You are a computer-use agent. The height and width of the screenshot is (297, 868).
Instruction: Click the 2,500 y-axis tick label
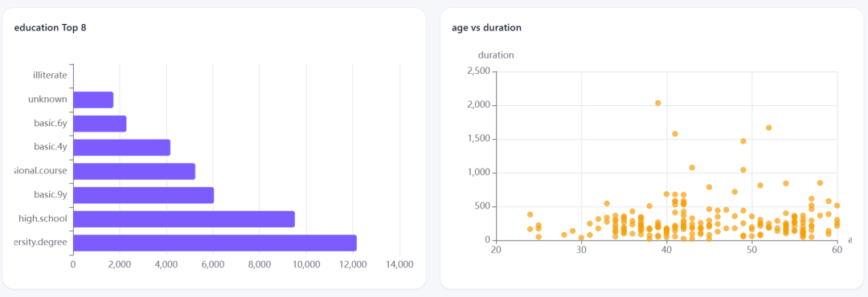[479, 71]
